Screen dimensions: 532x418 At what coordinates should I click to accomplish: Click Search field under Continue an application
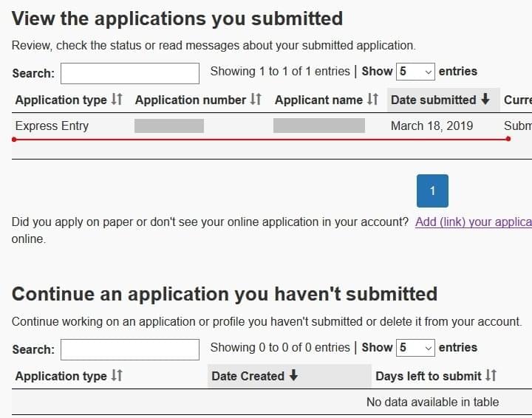[130, 349]
